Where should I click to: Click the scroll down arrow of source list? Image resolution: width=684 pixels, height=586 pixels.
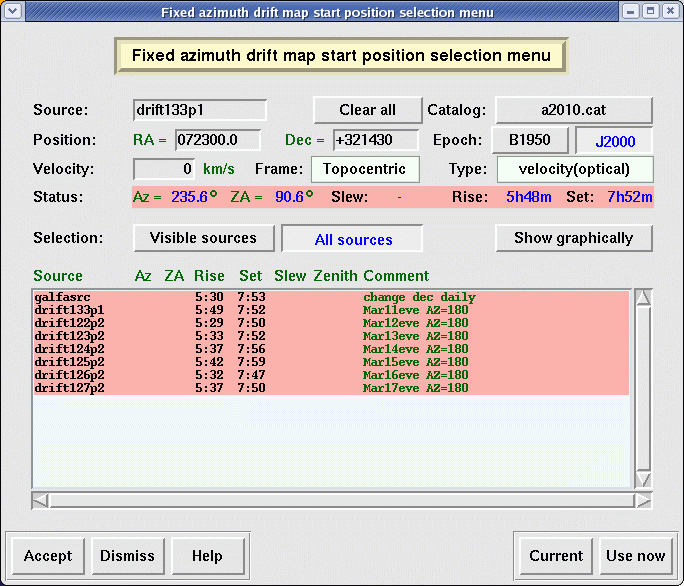(643, 479)
